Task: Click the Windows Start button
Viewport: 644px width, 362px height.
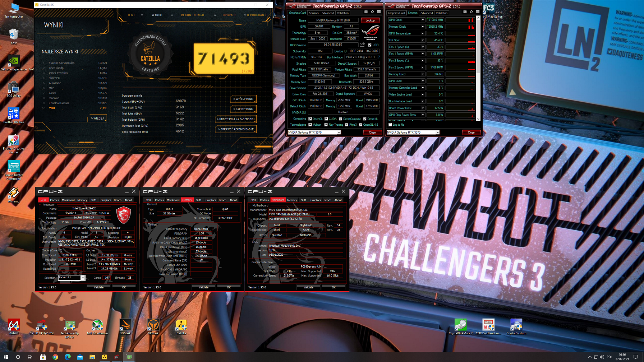Action: click(6, 357)
